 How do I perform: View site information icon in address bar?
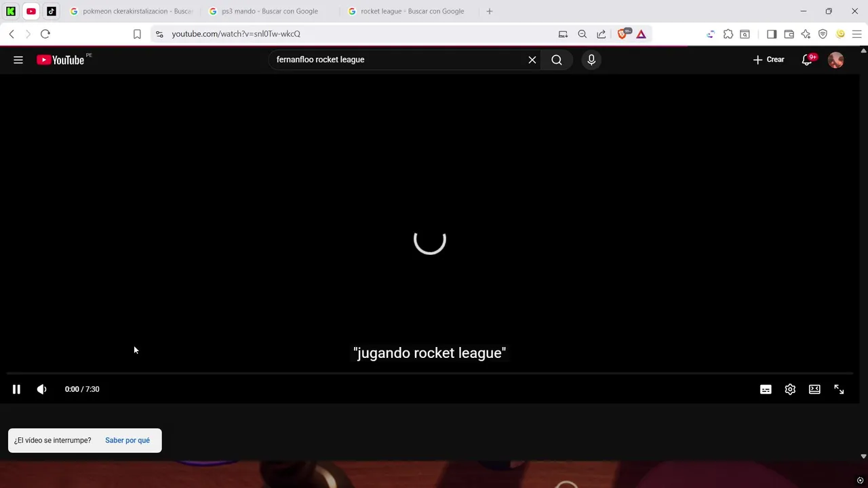pyautogui.click(x=159, y=34)
